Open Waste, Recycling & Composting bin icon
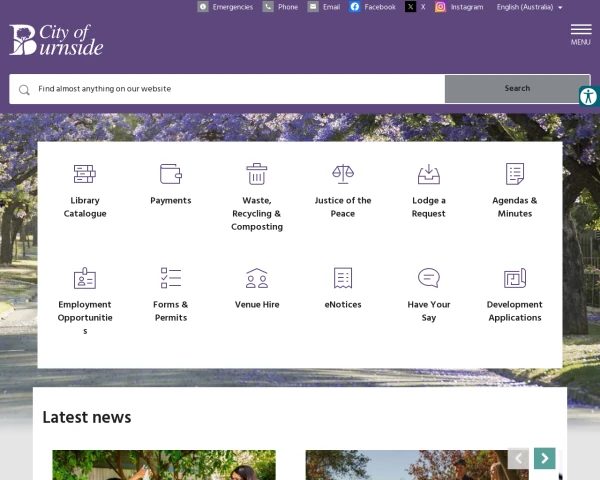Image resolution: width=600 pixels, height=480 pixels. 257,174
